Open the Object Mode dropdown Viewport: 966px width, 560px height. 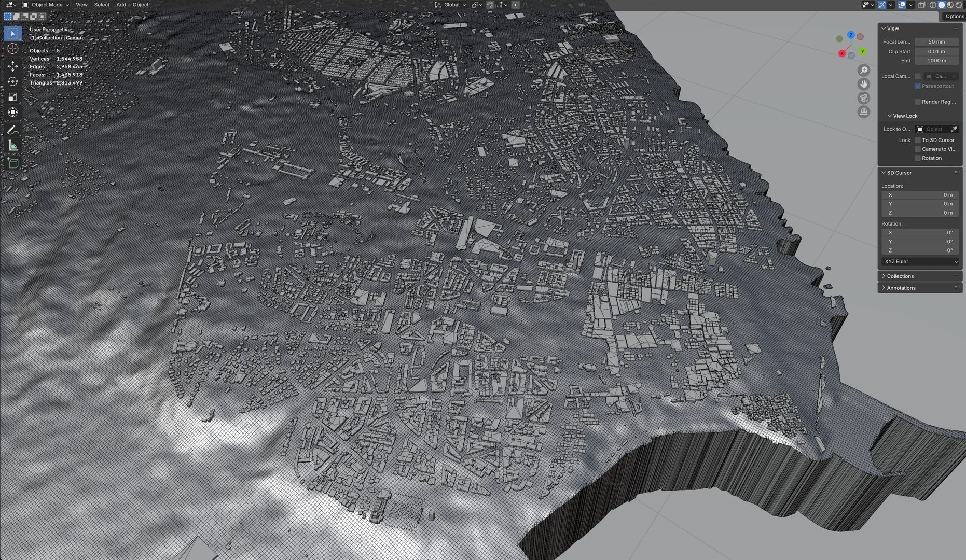click(46, 5)
